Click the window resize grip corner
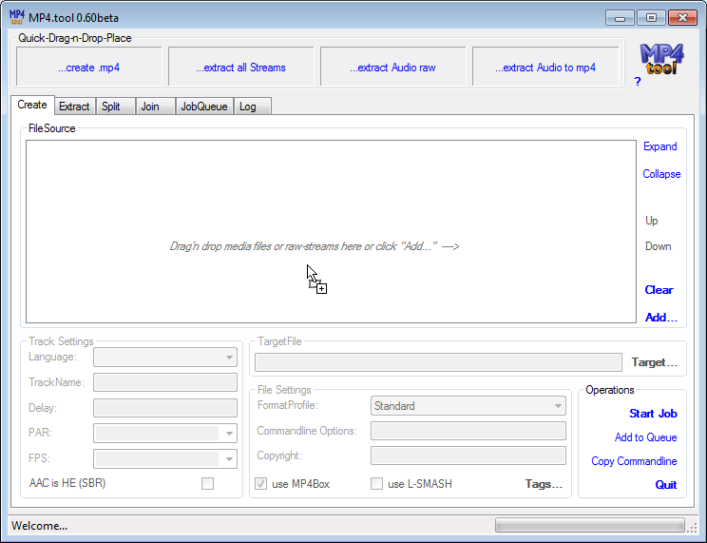 point(692,527)
